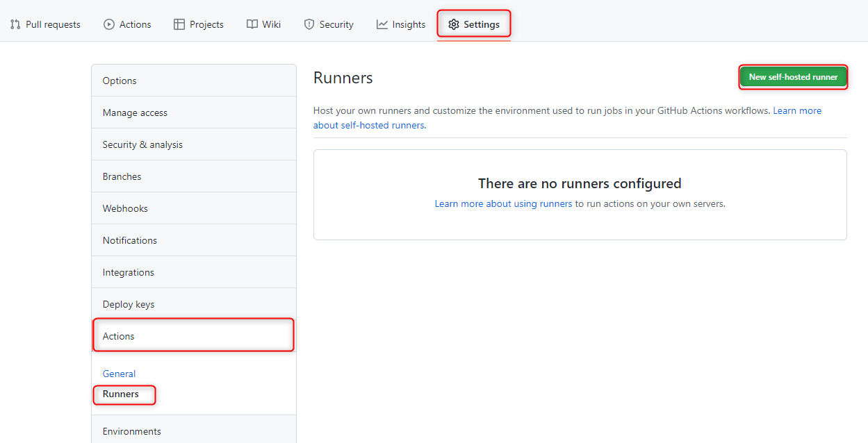Click 'There are no runners configured' text
Image resolution: width=868 pixels, height=443 pixels.
coord(580,183)
